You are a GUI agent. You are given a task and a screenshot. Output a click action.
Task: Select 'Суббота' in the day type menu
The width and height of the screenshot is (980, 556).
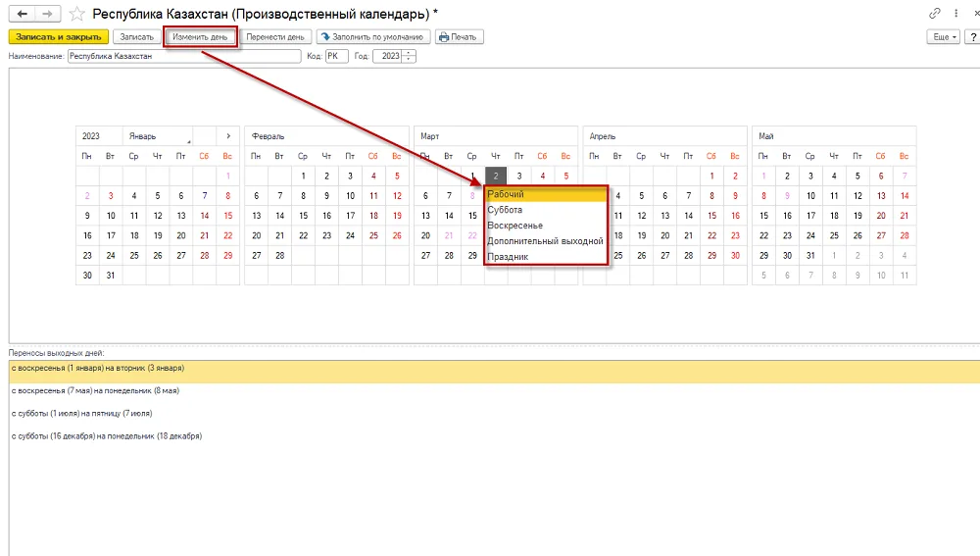click(546, 210)
